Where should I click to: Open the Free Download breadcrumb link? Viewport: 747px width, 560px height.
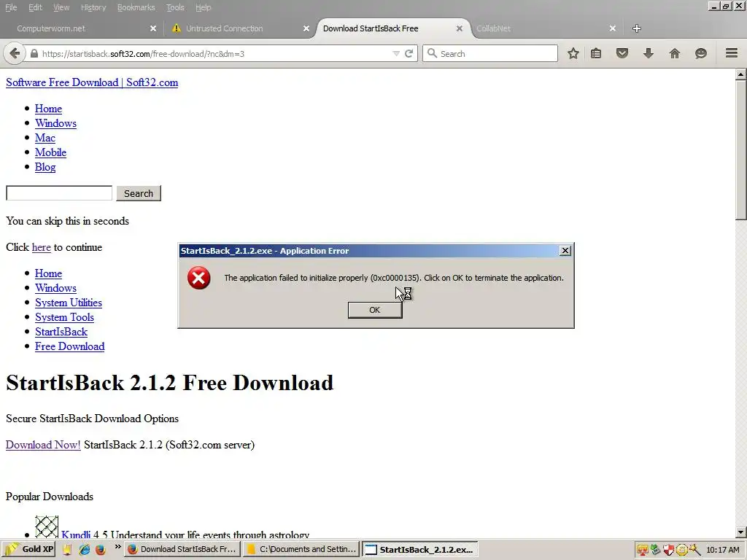click(x=69, y=346)
